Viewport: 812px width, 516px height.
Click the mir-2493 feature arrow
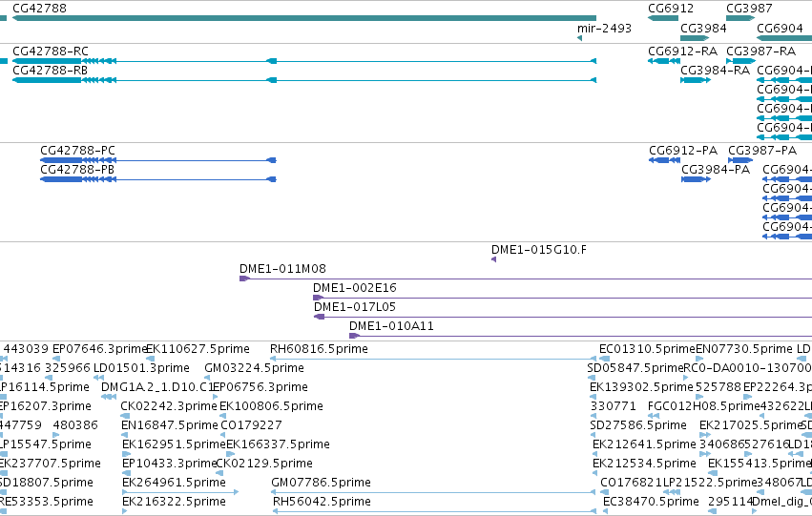click(x=579, y=38)
